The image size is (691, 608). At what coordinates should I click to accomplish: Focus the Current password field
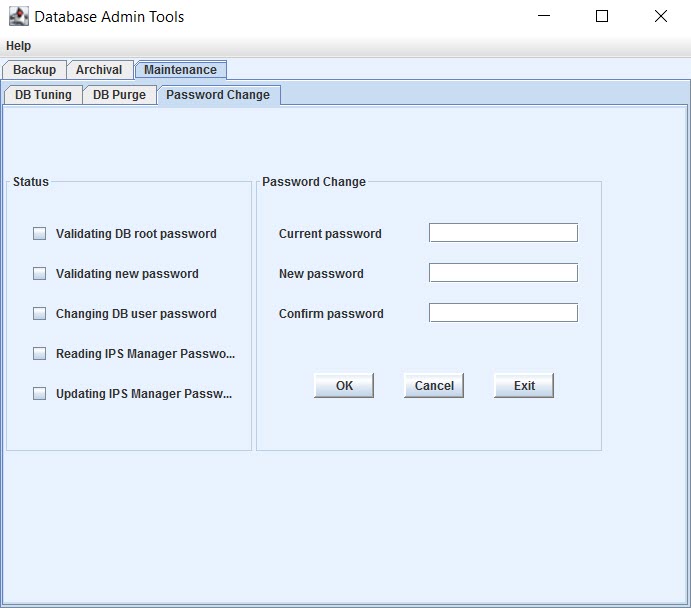click(503, 233)
